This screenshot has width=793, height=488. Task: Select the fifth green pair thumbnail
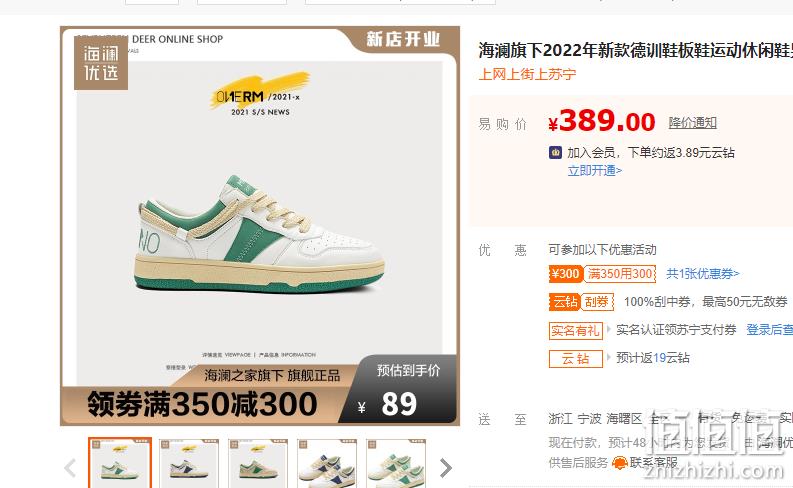tap(396, 463)
